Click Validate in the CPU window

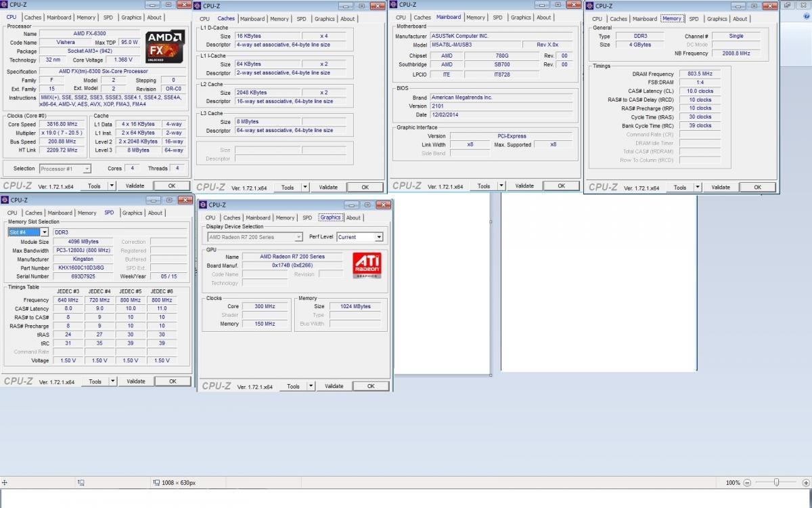(x=135, y=186)
